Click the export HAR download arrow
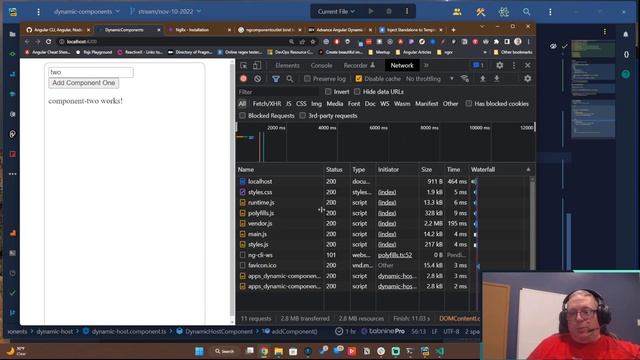Viewport: 640px width, 360px height. (497, 78)
